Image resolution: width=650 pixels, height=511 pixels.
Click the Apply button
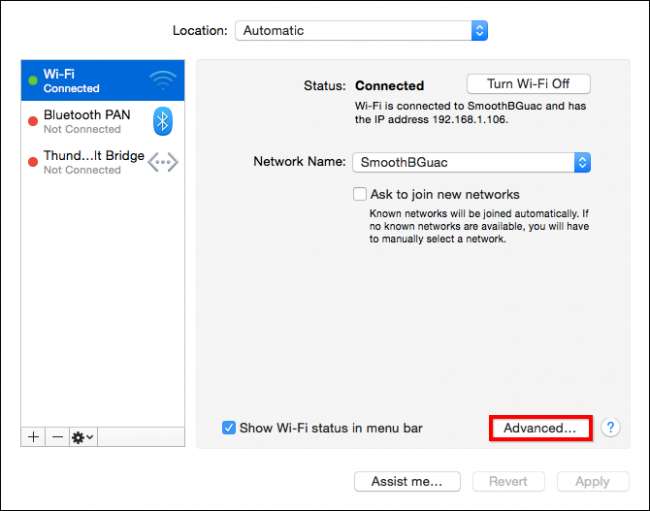tap(593, 481)
